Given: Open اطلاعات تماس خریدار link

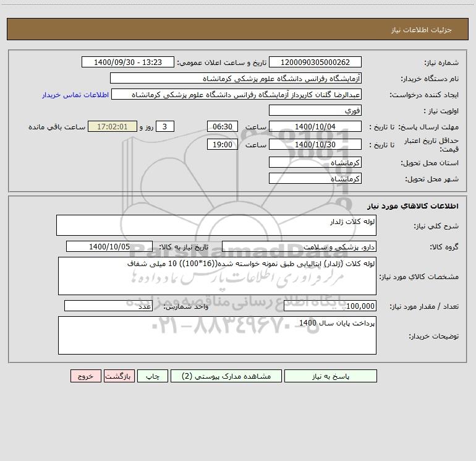Looking at the screenshot, I should (75, 95).
